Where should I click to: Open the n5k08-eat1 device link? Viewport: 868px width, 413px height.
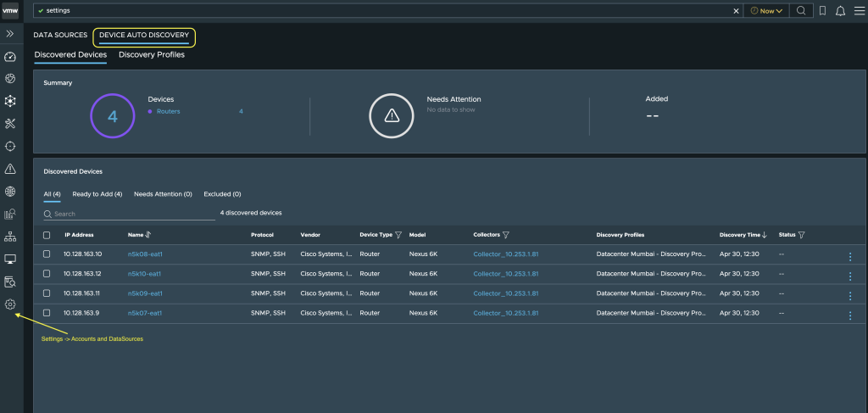pyautogui.click(x=145, y=254)
